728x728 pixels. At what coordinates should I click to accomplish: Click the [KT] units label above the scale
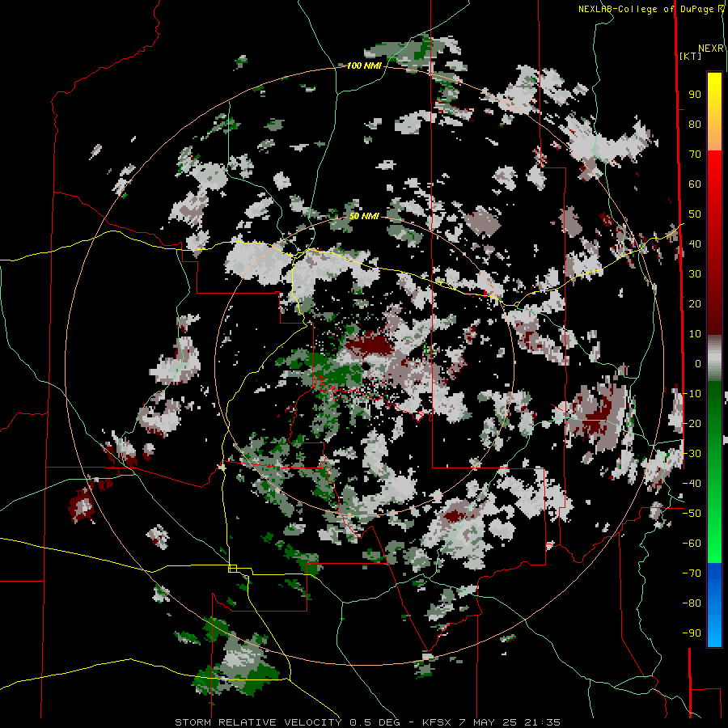690,56
